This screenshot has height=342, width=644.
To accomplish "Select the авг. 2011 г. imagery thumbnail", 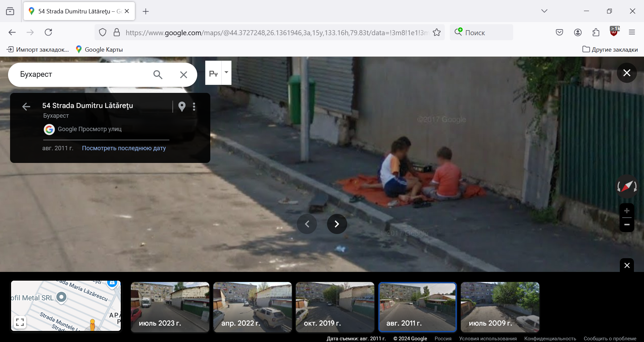I will click(418, 307).
